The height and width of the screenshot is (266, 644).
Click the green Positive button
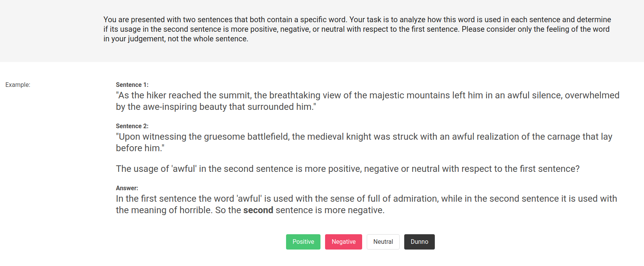[x=303, y=242]
